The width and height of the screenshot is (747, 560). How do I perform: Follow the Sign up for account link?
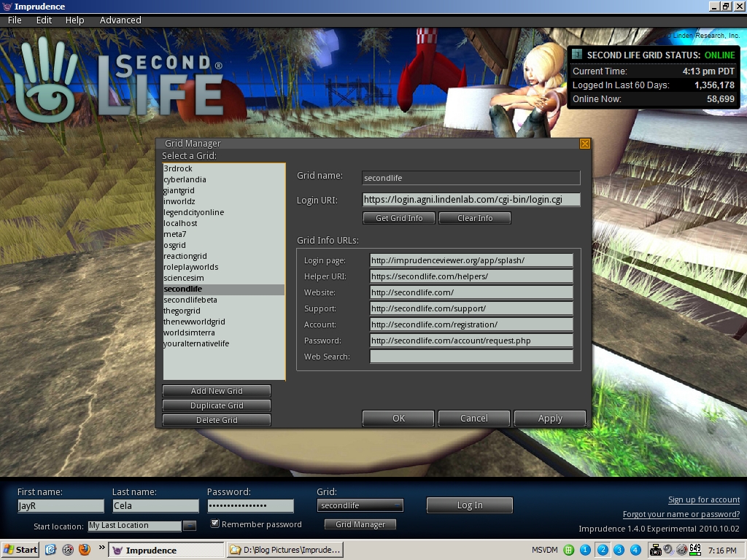click(x=704, y=499)
